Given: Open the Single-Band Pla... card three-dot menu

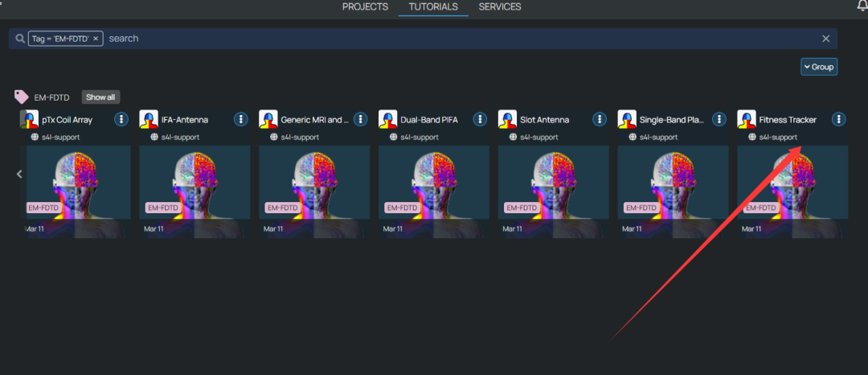Looking at the screenshot, I should [x=719, y=119].
